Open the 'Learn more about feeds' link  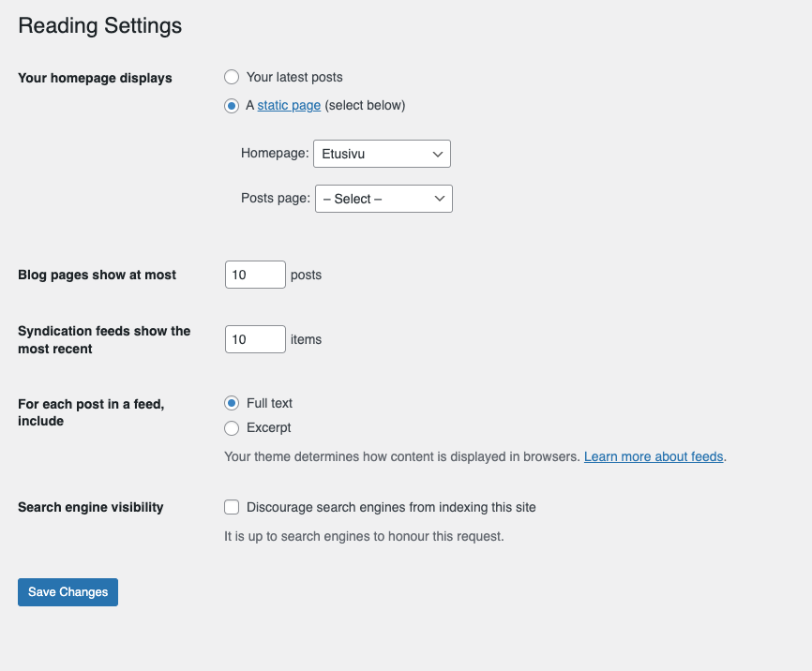(x=654, y=456)
